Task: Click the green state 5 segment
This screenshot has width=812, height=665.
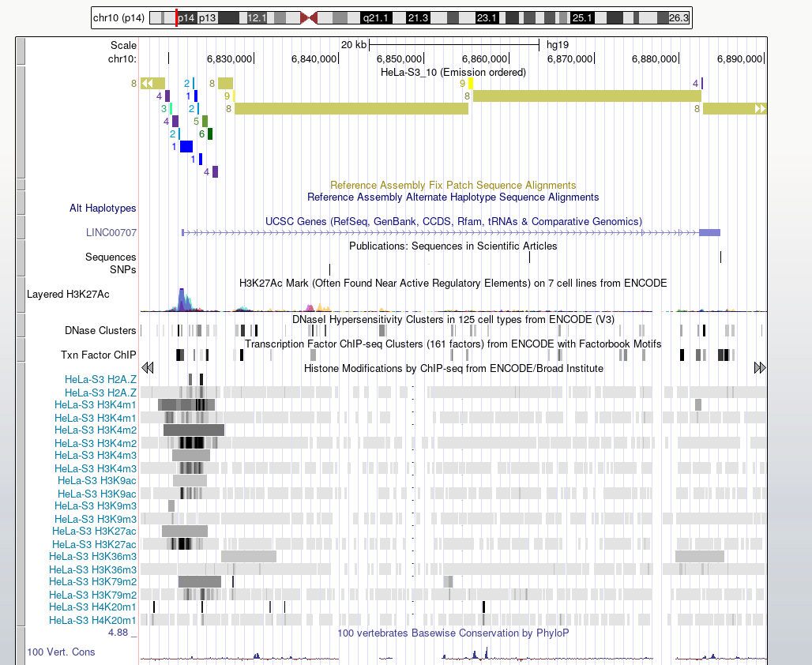Action: 205,121
